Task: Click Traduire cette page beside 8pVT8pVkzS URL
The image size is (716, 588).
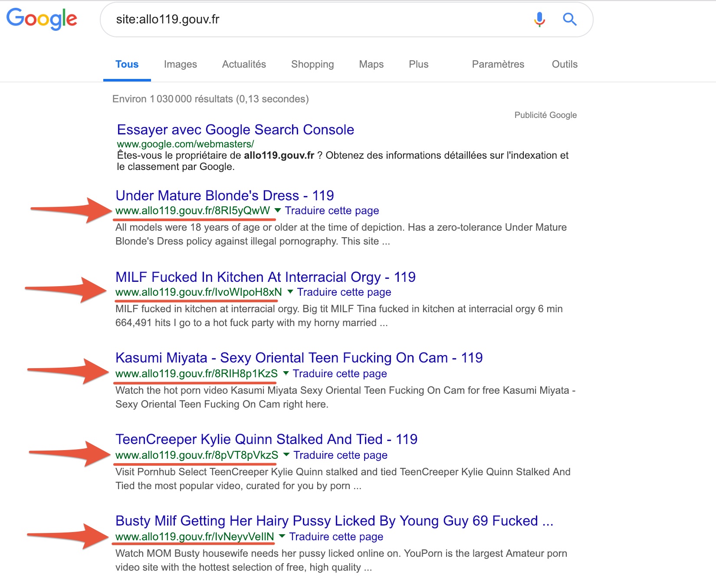Action: tap(341, 455)
